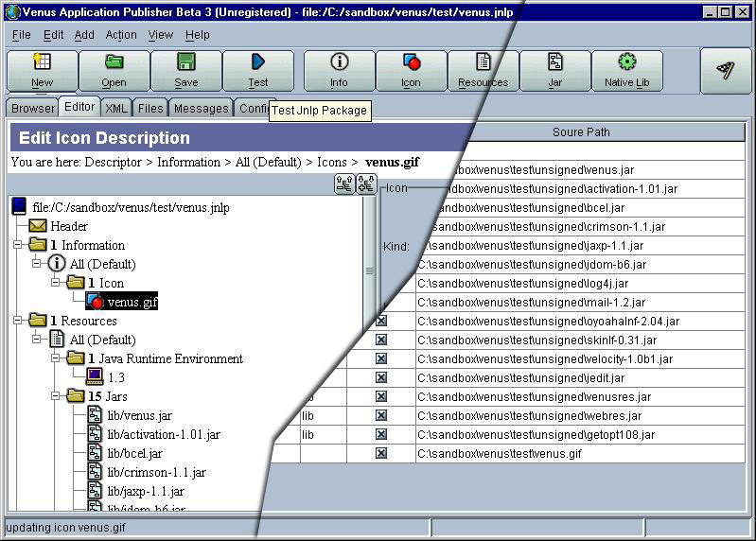Click the Jar toolbar icon

(555, 70)
